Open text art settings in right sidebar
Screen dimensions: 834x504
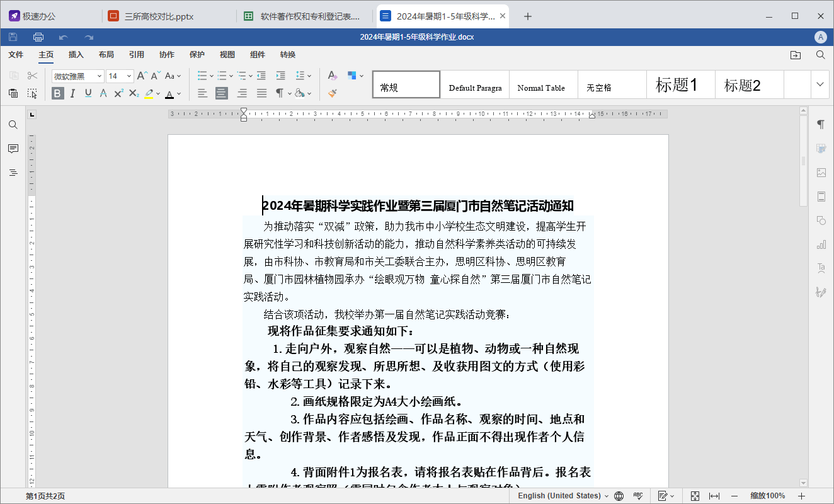[x=821, y=268]
